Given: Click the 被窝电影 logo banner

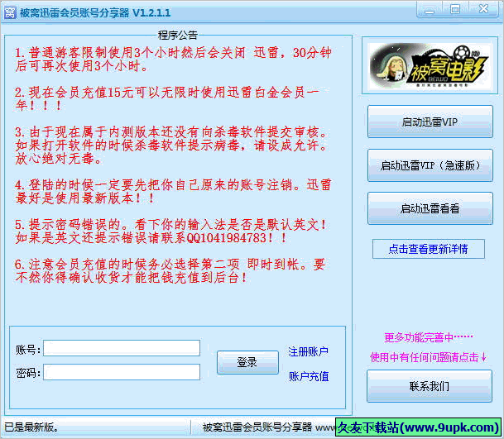Looking at the screenshot, I should [430, 66].
